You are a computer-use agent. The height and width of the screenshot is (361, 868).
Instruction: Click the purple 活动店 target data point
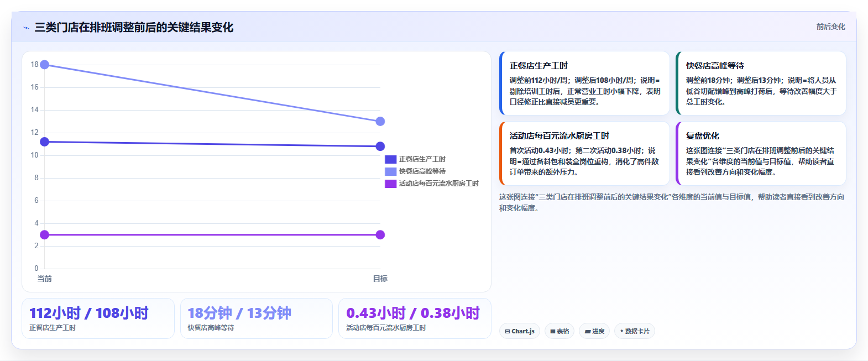point(380,235)
